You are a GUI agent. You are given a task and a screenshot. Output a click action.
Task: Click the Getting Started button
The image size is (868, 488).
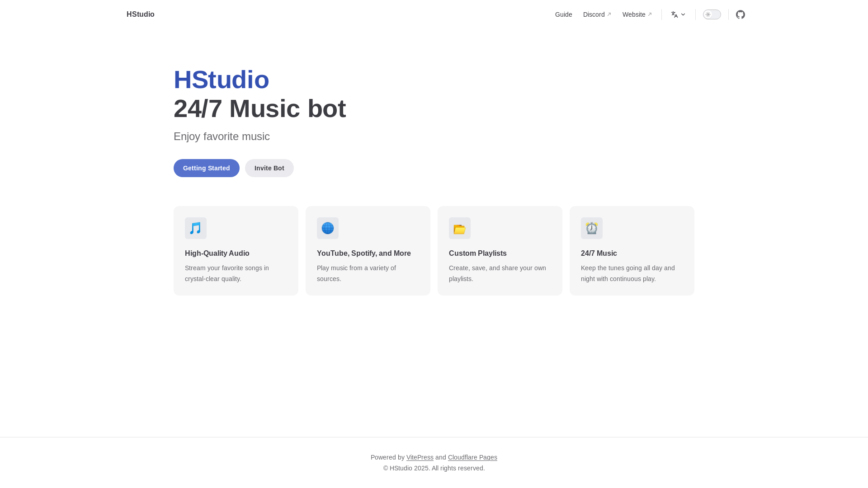[207, 168]
